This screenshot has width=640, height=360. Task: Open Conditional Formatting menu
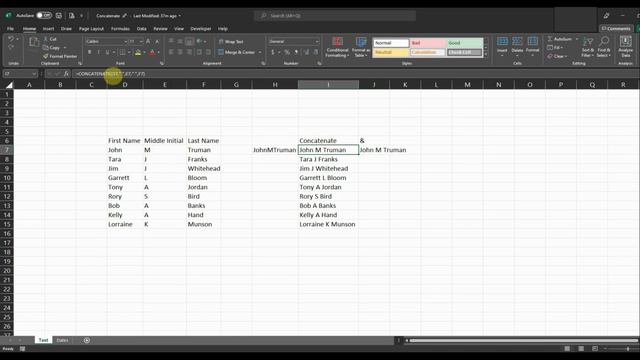[x=337, y=47]
